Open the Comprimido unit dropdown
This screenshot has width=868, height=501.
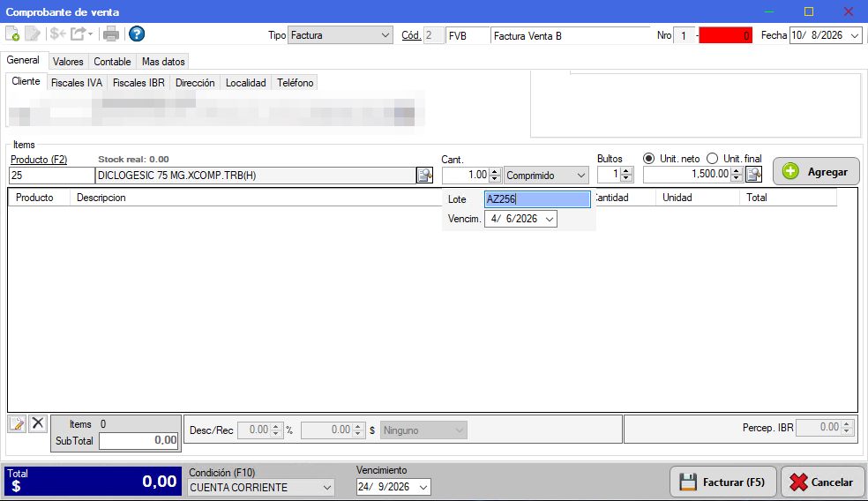point(580,176)
